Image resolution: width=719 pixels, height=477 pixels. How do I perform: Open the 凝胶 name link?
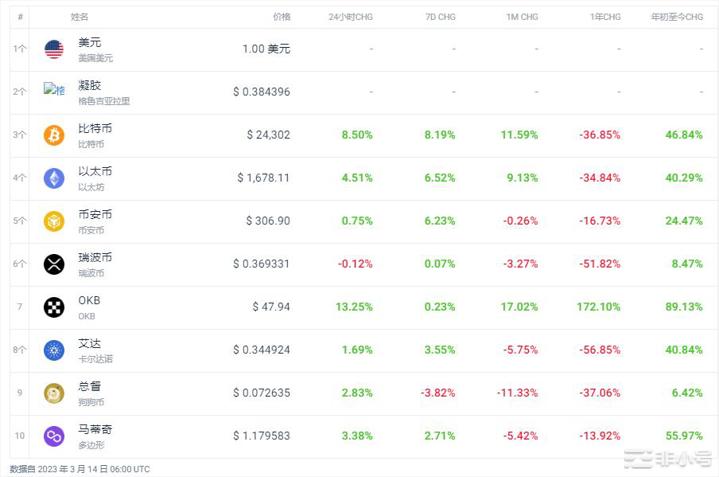pyautogui.click(x=89, y=85)
